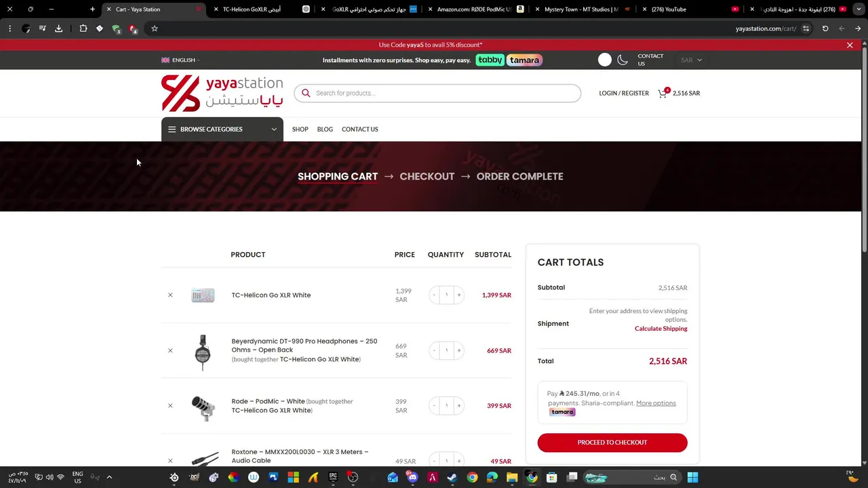Click the tamara badge in the top bar
The height and width of the screenshot is (488, 868).
[x=525, y=60]
